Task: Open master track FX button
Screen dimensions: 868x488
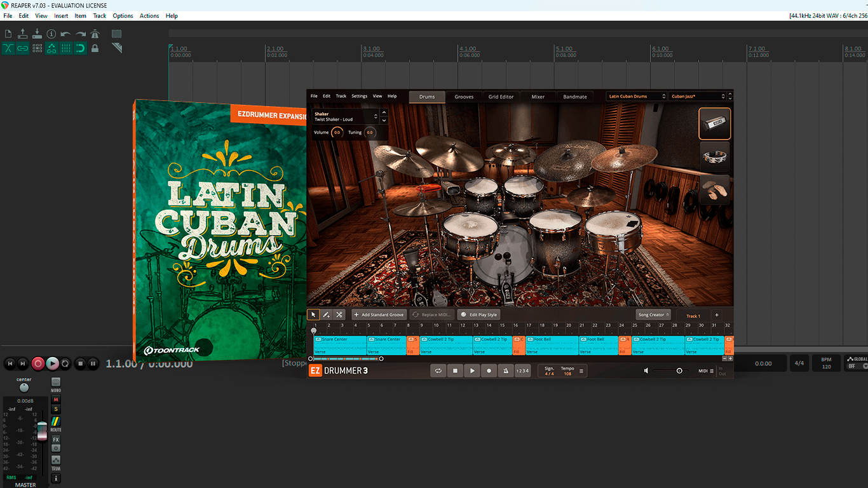Action: (x=56, y=440)
